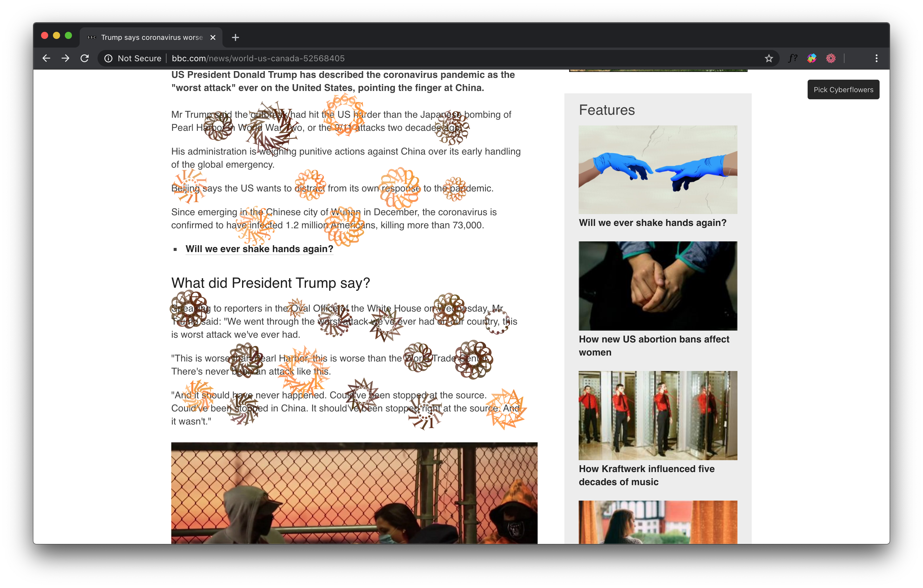
Task: Click the 'Beijing says the US wants' sentence
Action: 332,188
